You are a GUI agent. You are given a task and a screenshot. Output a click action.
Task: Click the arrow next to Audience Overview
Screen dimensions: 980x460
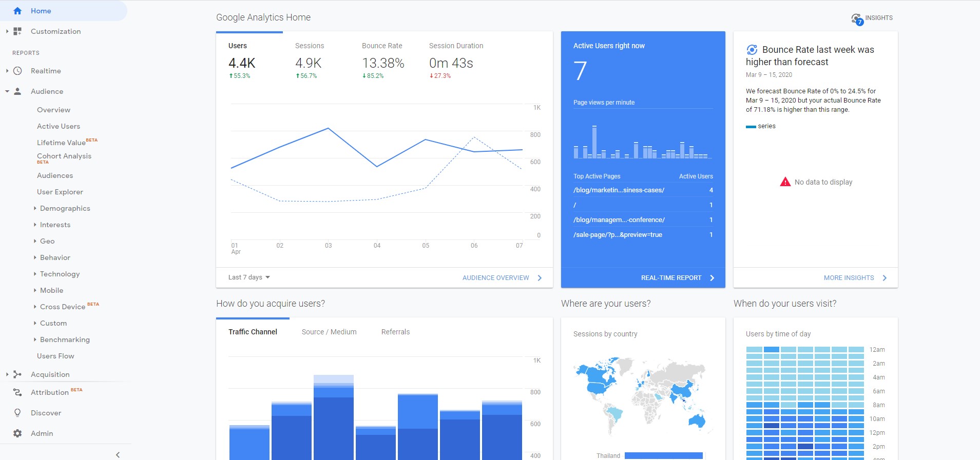click(540, 278)
